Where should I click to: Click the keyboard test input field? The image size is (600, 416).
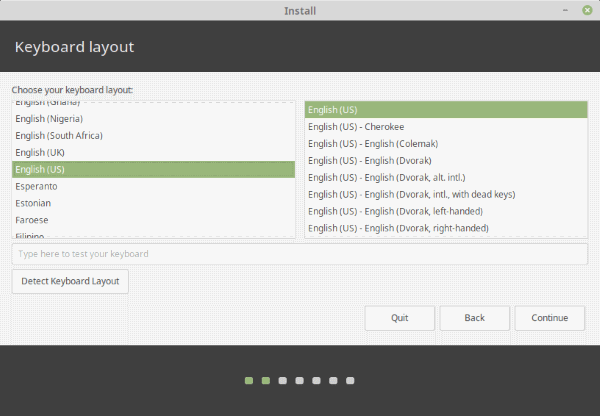300,254
